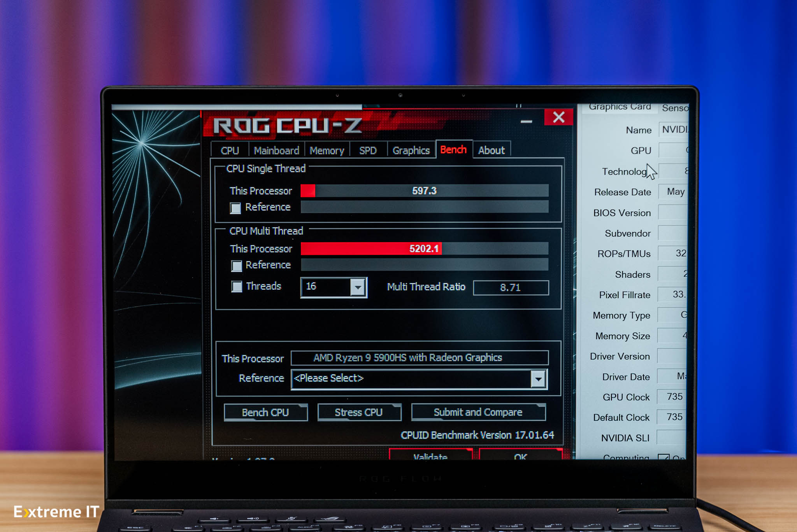This screenshot has width=797, height=532.
Task: Click the AMD Ryzen 9 5900HS processor field
Action: pos(420,358)
